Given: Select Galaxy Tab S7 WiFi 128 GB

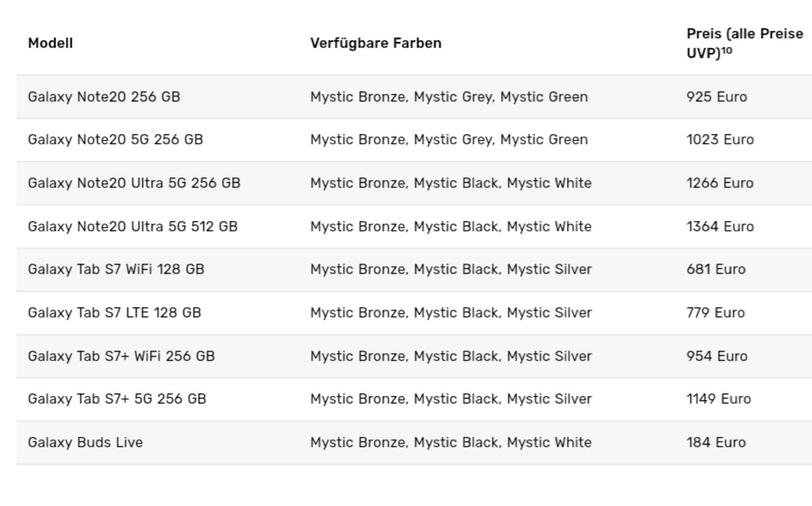Looking at the screenshot, I should pos(116,270).
